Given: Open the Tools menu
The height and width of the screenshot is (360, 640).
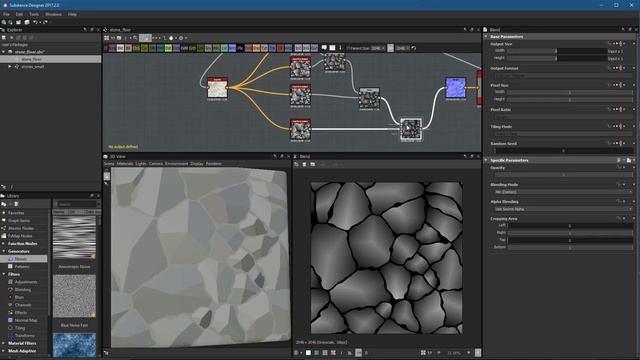Looking at the screenshot, I should point(34,14).
